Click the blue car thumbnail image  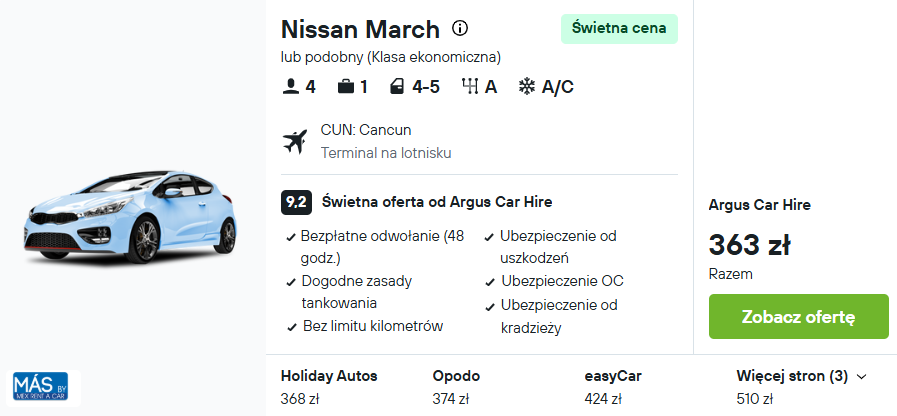[x=131, y=216]
